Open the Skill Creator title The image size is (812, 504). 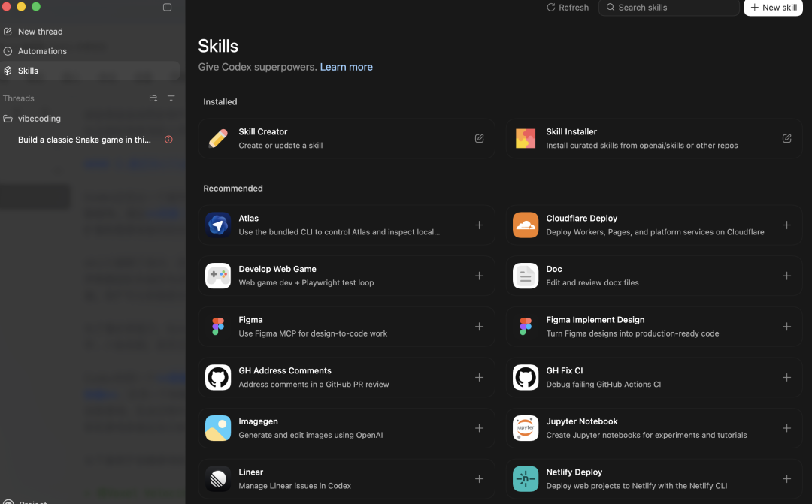tap(263, 132)
